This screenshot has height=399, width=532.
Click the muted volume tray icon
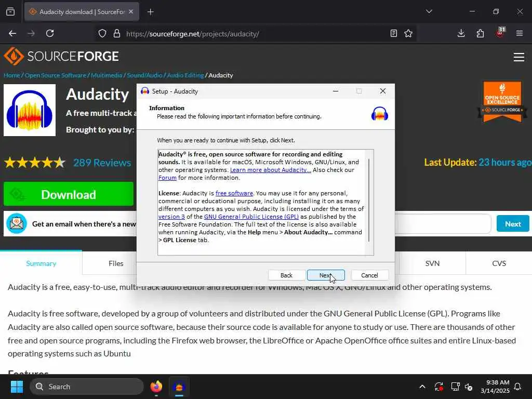(x=469, y=387)
